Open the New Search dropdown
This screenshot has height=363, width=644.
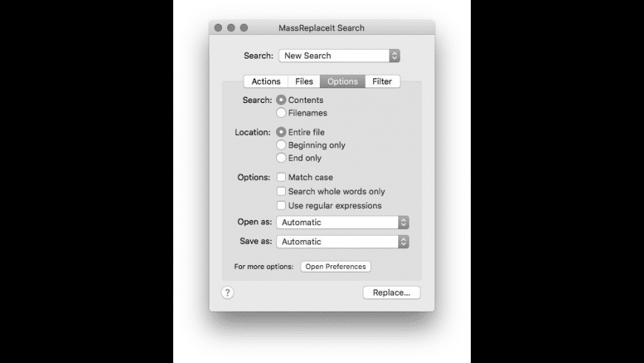339,56
